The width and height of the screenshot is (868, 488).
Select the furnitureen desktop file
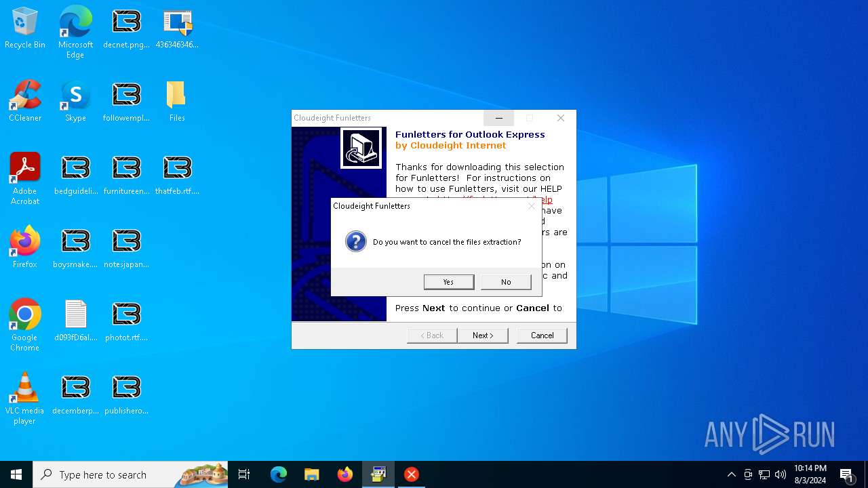click(126, 176)
